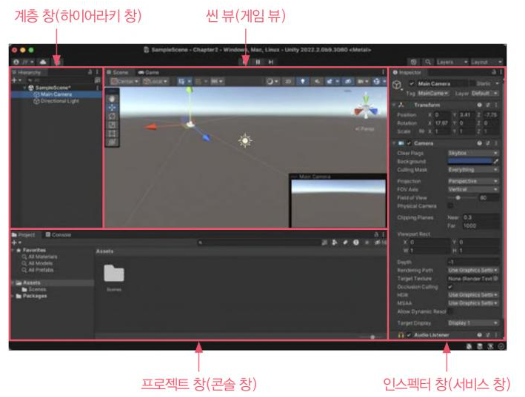Advance one frame with the Step button
The width and height of the screenshot is (525, 397).
click(x=271, y=62)
